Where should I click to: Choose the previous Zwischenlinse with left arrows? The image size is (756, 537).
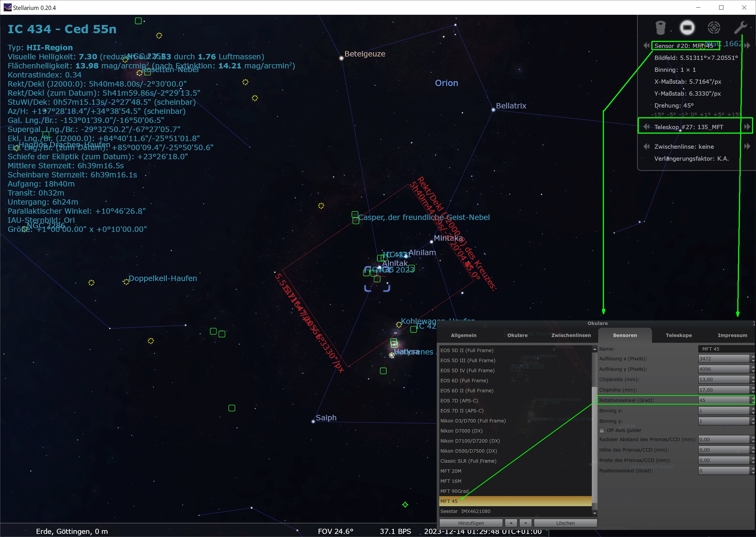click(x=646, y=146)
